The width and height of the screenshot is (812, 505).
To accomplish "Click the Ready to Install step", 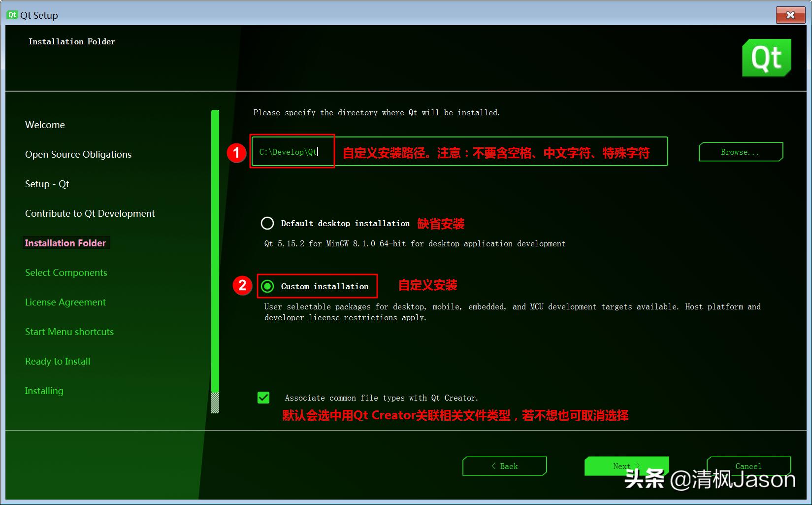I will 57,361.
